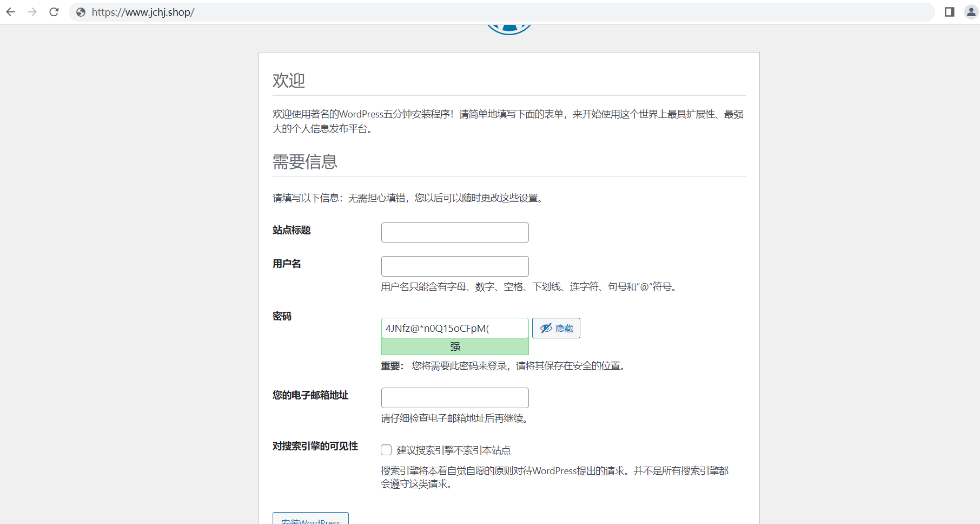The height and width of the screenshot is (524, 980).
Task: Click into the 用户名 input field
Action: pos(455,266)
